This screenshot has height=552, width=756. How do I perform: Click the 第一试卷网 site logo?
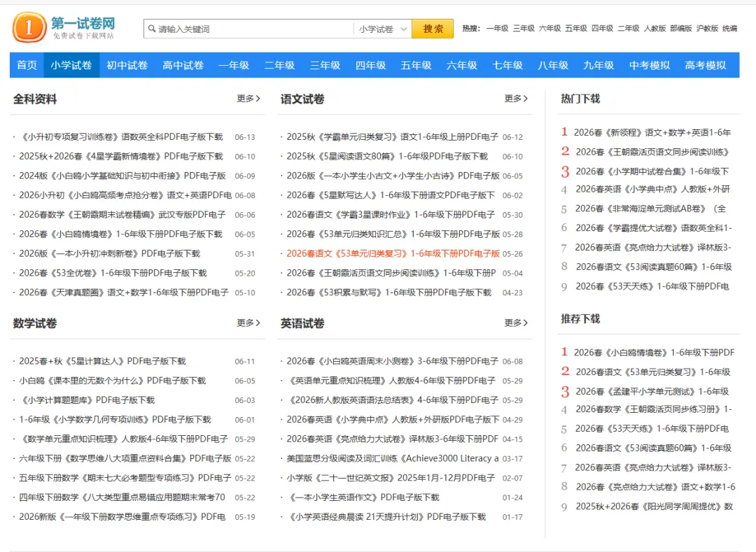pyautogui.click(x=64, y=27)
